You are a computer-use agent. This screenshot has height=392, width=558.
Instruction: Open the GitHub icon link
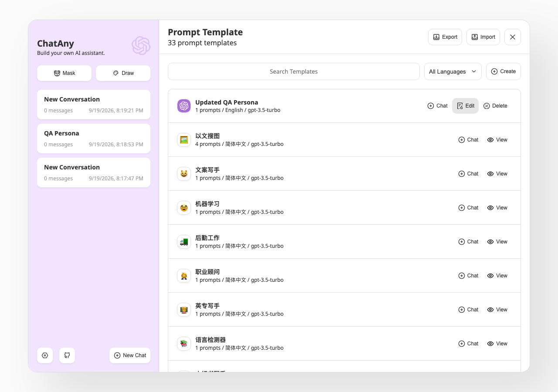click(67, 355)
